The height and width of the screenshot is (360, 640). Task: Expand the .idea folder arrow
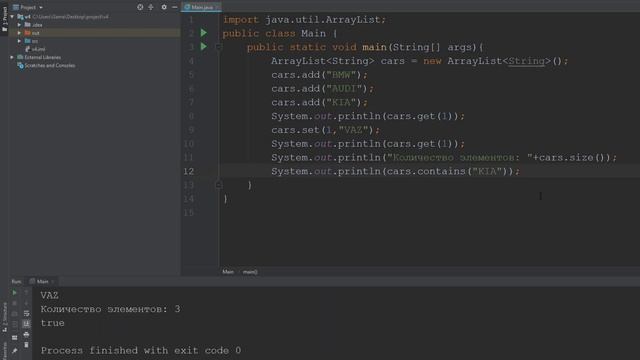click(19, 25)
